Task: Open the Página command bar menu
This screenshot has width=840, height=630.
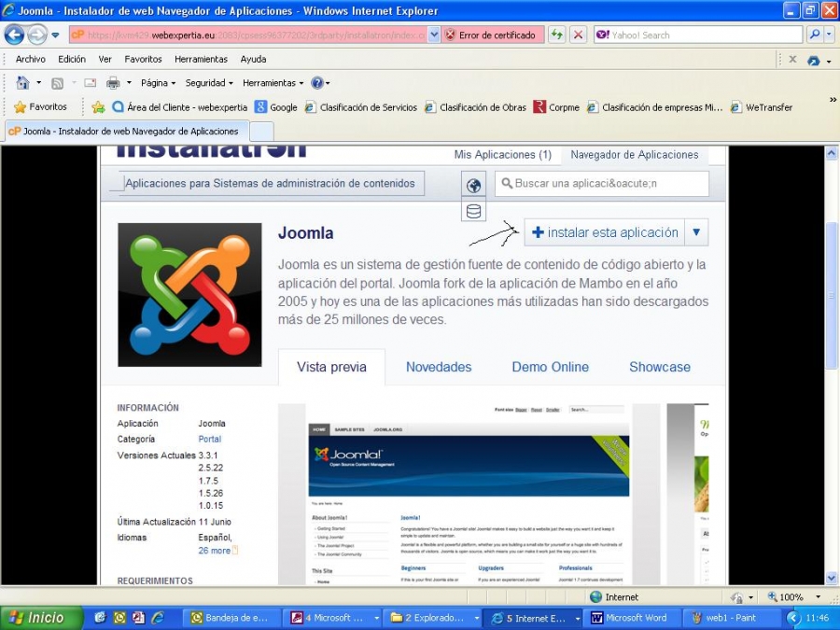Action: pyautogui.click(x=158, y=83)
